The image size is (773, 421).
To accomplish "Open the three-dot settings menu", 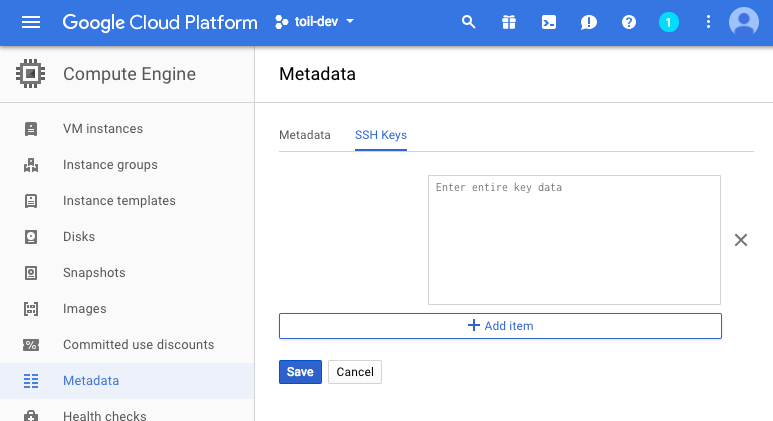I will (709, 22).
